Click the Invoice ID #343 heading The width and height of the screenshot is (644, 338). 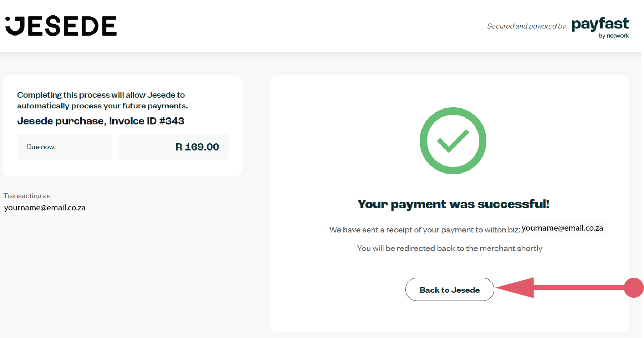[x=101, y=121]
